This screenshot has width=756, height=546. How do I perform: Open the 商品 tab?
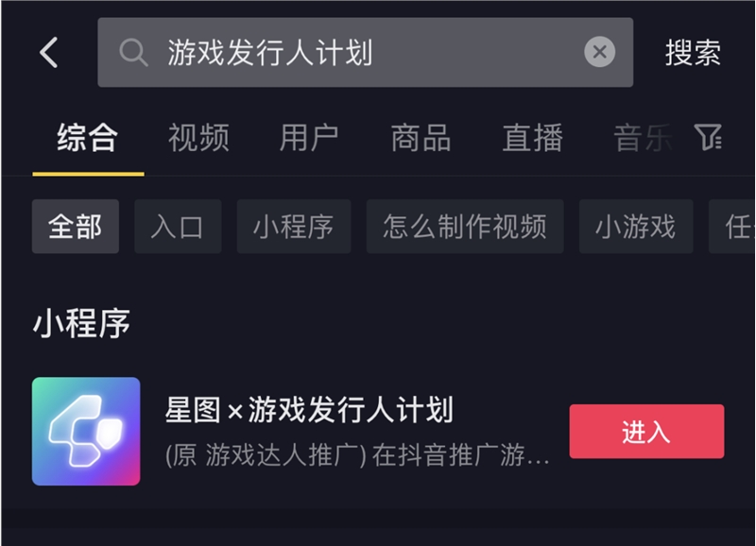(420, 138)
